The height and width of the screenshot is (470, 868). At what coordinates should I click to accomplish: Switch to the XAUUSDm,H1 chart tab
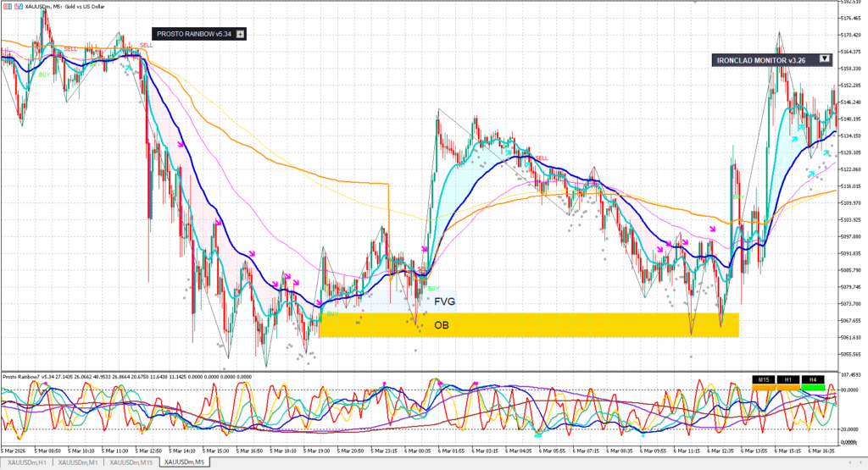[27, 463]
